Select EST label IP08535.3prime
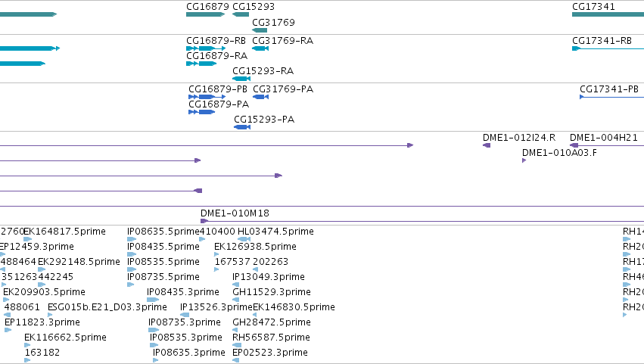644x364 pixels. [x=186, y=338]
